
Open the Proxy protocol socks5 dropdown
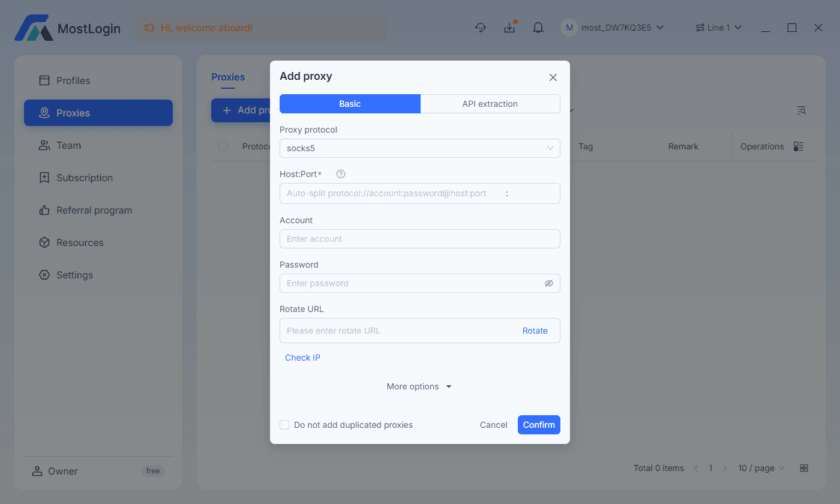tap(420, 148)
